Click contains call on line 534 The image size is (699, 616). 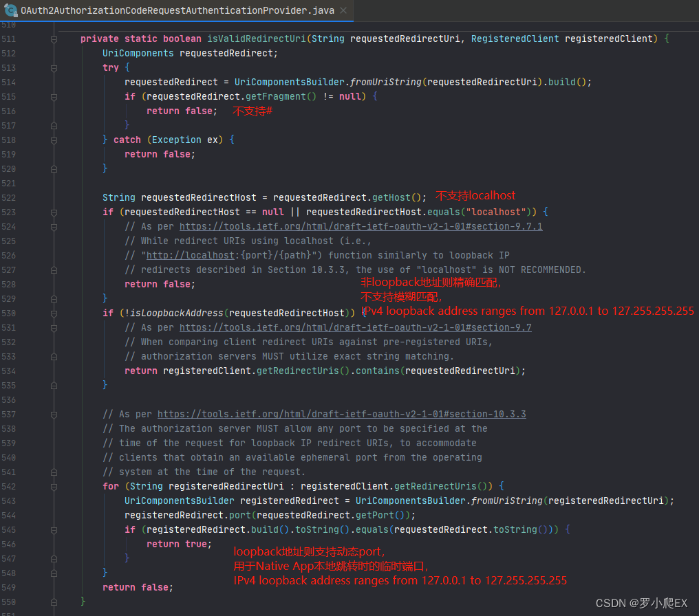(377, 371)
